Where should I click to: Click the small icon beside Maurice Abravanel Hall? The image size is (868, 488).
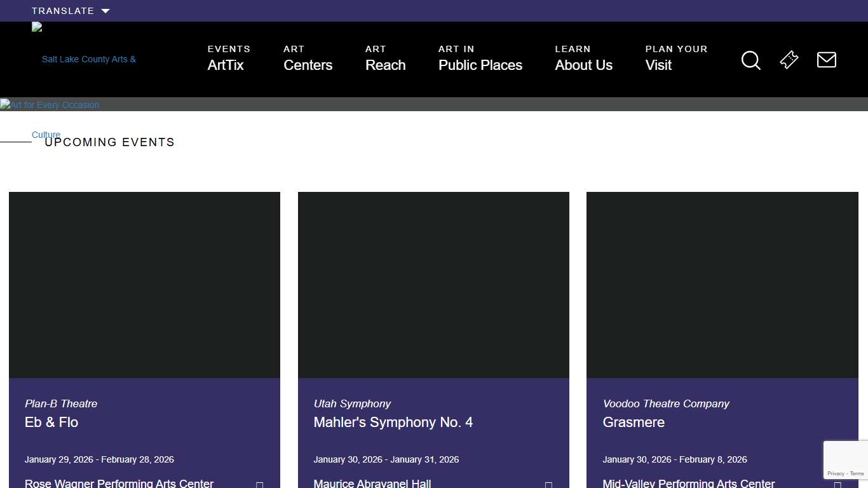coord(548,485)
